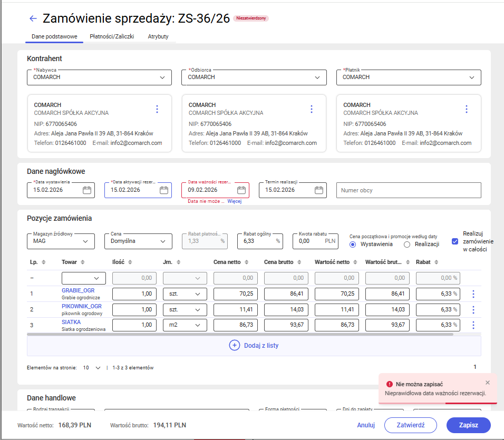504x440 pixels.
Task: Click the 'Numer obcy' input field
Action: pyautogui.click(x=409, y=190)
